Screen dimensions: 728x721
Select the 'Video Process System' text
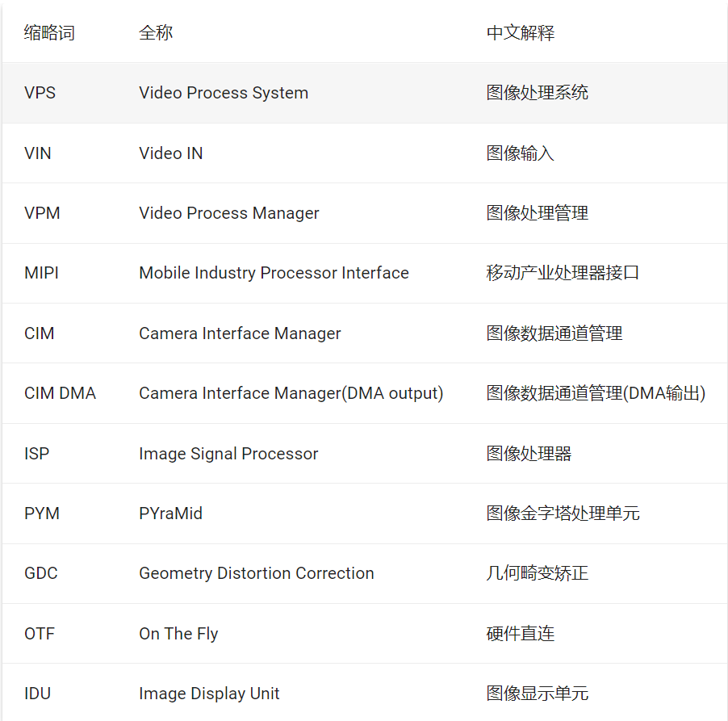[224, 93]
